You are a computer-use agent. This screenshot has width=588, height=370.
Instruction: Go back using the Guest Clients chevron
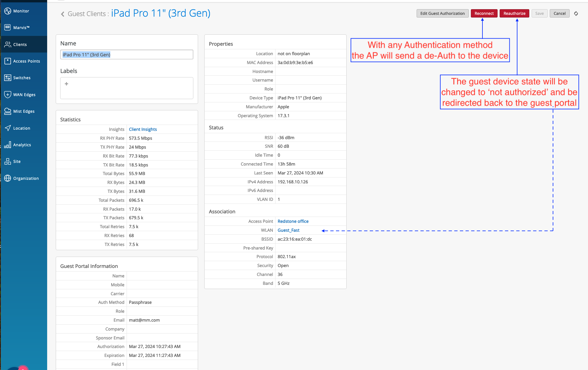click(x=63, y=14)
